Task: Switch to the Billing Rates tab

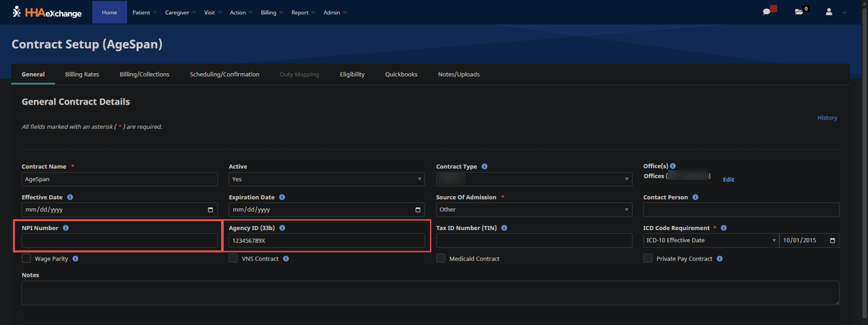Action: 82,75
